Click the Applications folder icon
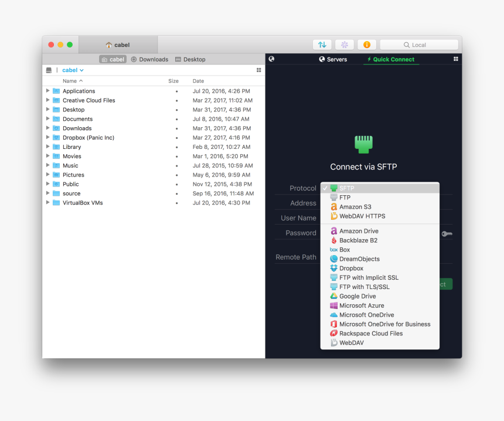This screenshot has height=421, width=504. coord(56,91)
